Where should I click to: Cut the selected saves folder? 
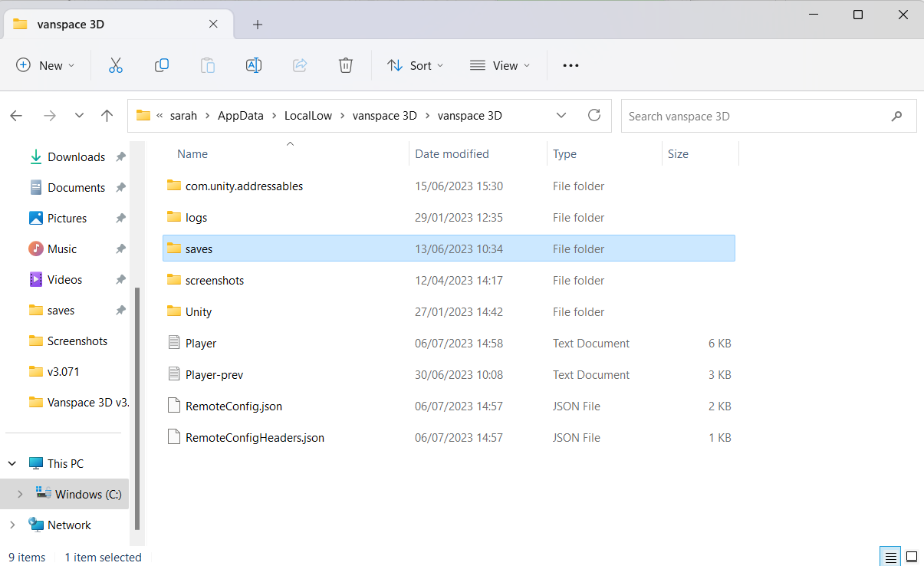(x=115, y=65)
